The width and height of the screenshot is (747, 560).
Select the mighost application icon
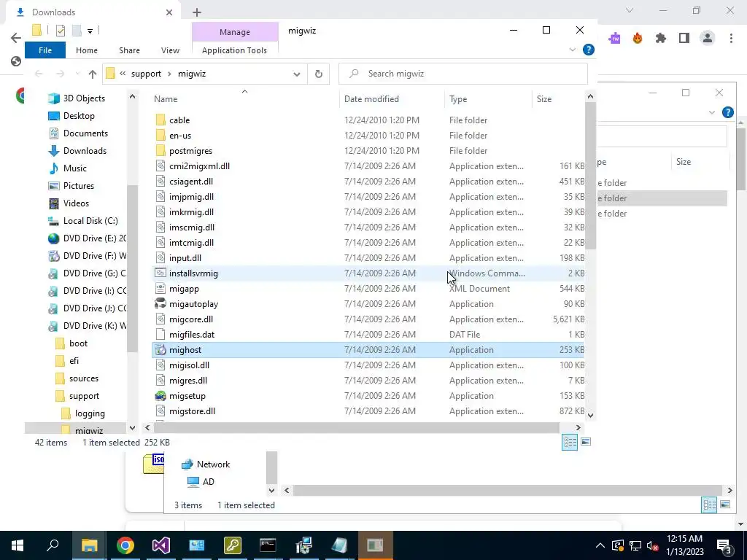tap(160, 349)
